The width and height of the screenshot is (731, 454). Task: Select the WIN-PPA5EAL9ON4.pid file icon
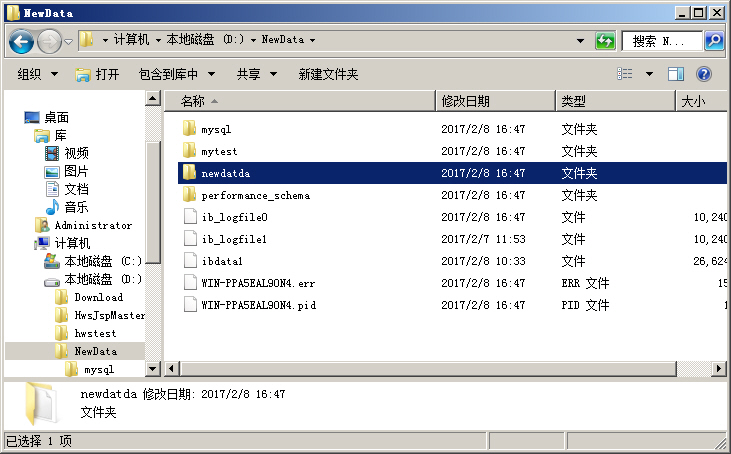click(x=190, y=304)
